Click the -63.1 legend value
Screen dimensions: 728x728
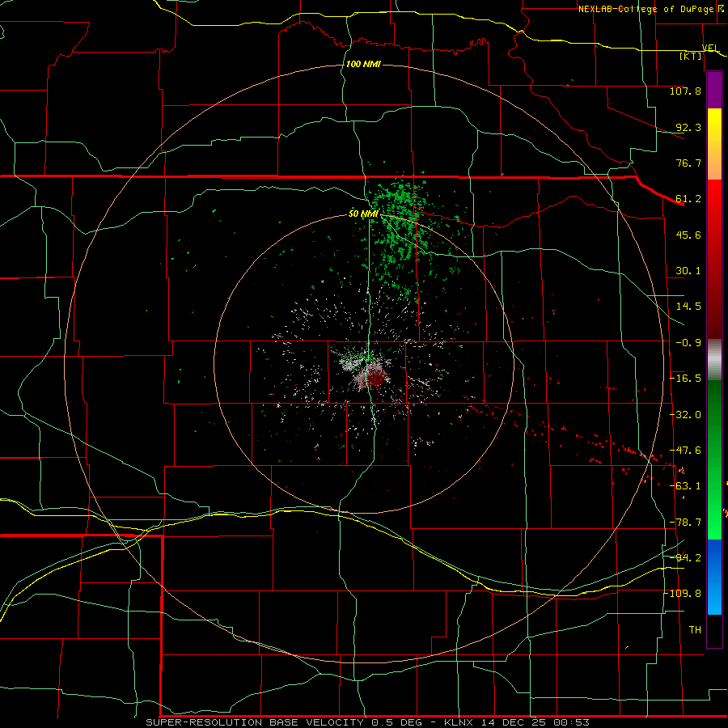coord(685,486)
